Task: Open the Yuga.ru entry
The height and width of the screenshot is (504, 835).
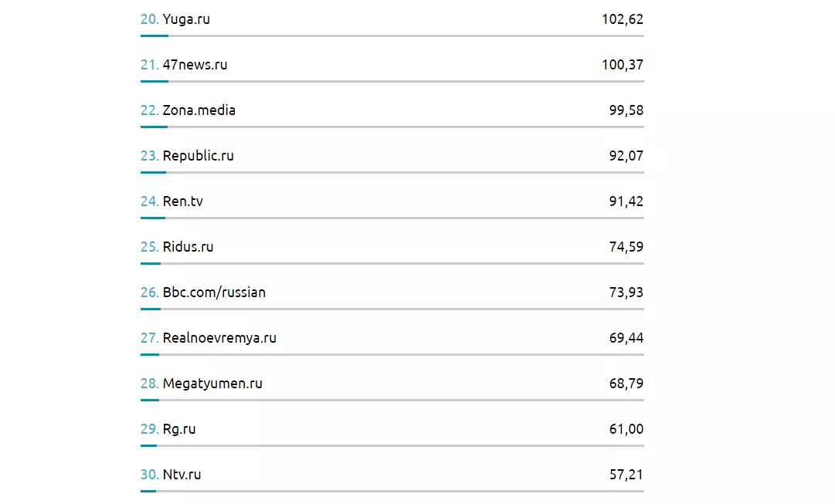Action: 186,19
